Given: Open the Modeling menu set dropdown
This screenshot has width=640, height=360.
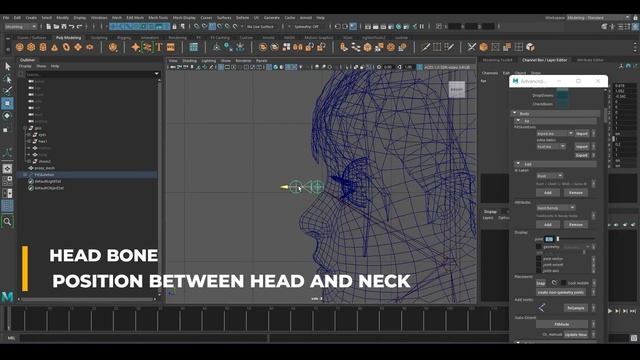Looking at the screenshot, I should (20, 27).
